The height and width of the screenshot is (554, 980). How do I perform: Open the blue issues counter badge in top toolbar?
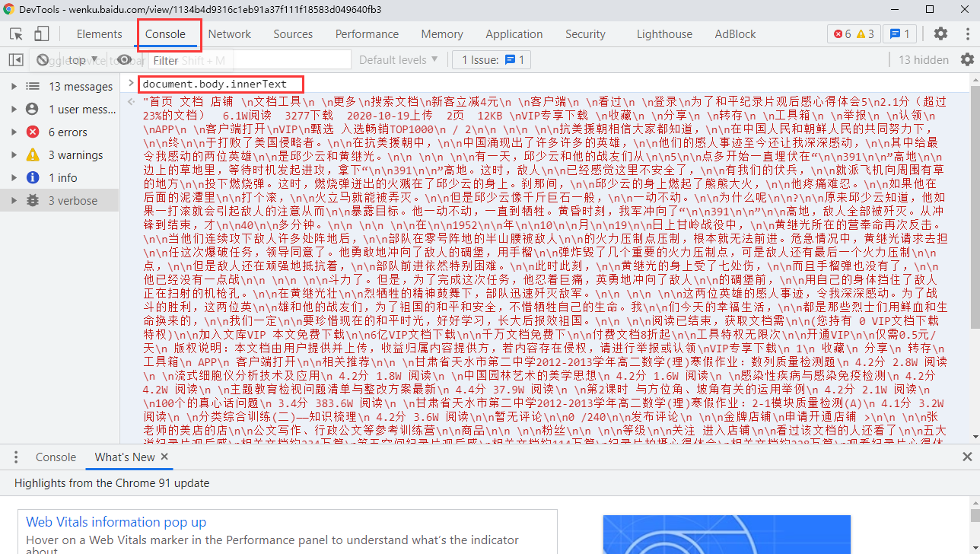tap(900, 34)
